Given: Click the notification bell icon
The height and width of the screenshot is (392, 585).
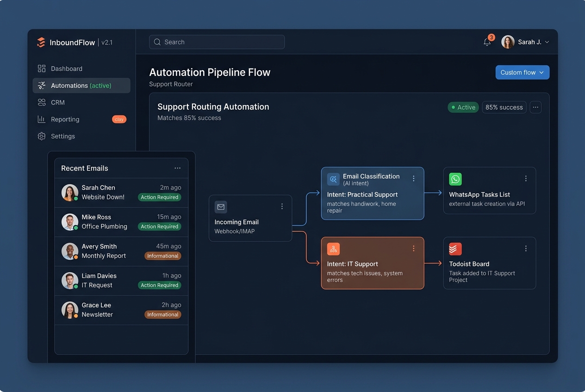Looking at the screenshot, I should click(x=487, y=42).
